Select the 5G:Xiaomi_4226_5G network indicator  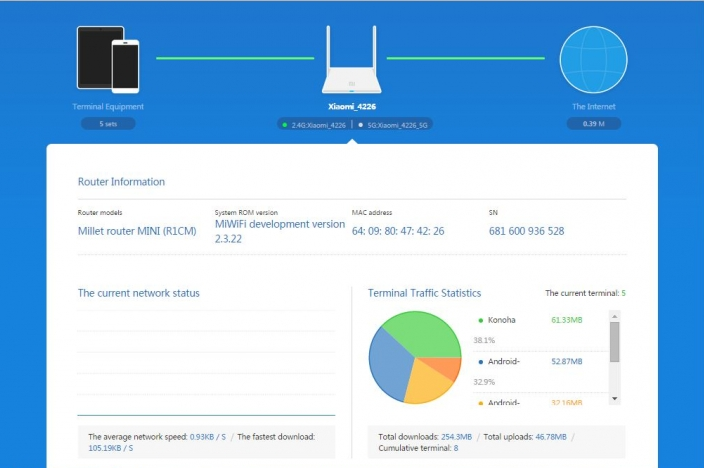click(393, 125)
